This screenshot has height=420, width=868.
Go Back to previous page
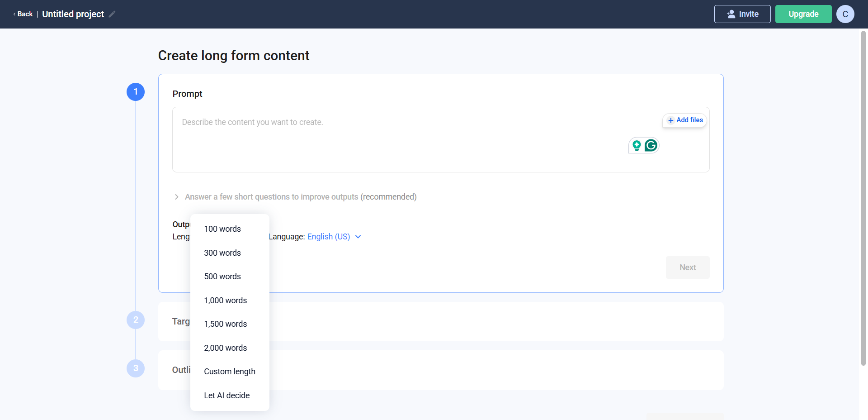(23, 14)
